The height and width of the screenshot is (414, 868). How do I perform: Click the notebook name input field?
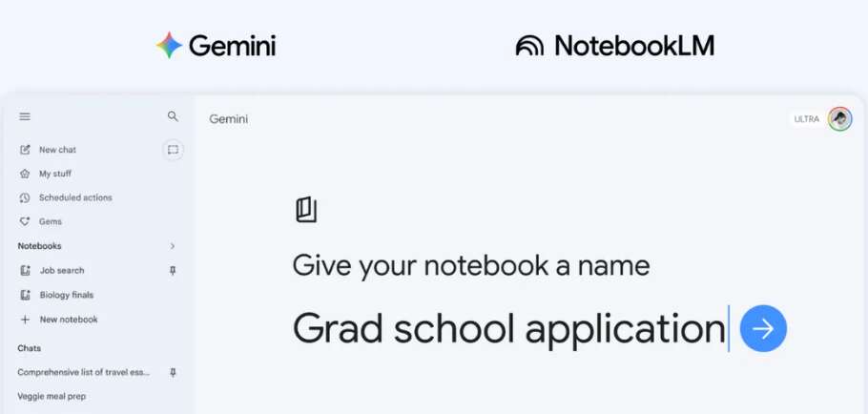508,329
